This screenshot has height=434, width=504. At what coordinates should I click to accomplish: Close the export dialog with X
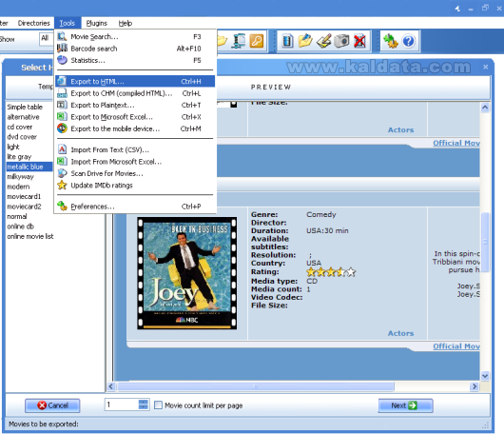coord(485,67)
